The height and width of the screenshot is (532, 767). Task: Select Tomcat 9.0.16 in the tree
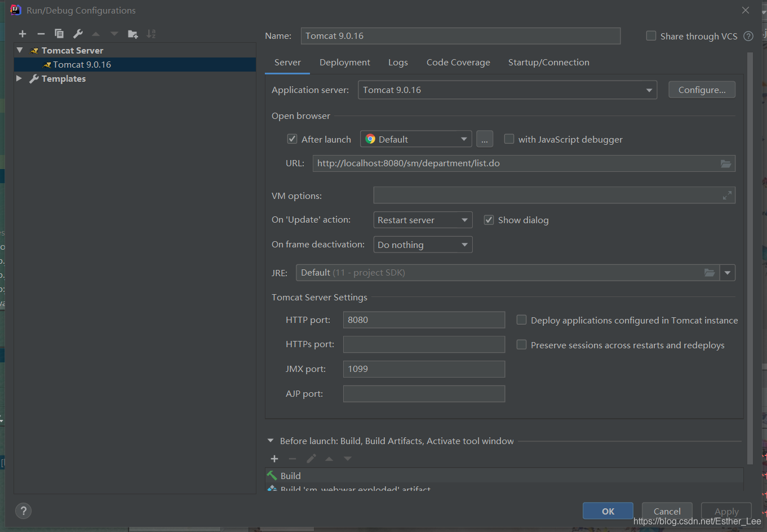135,64
